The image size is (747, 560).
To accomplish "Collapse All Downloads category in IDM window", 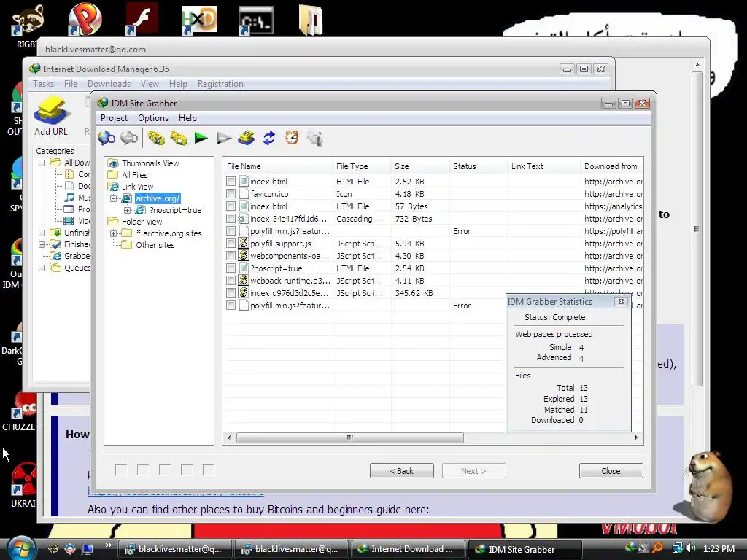I will [42, 163].
